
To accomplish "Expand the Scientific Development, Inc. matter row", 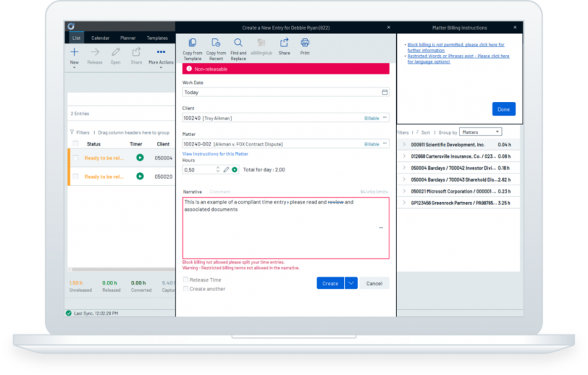I will [x=404, y=145].
